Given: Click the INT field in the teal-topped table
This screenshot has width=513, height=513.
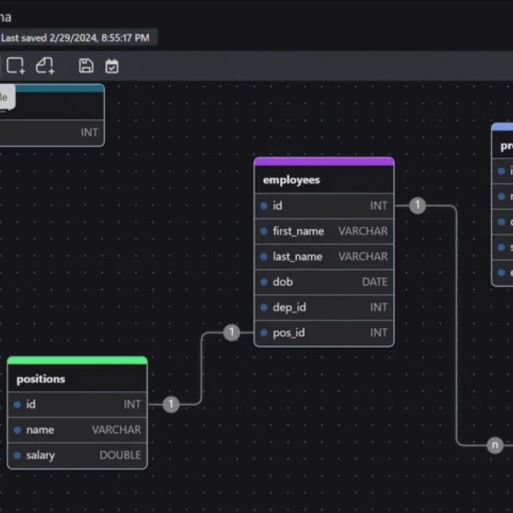Looking at the screenshot, I should point(52,133).
